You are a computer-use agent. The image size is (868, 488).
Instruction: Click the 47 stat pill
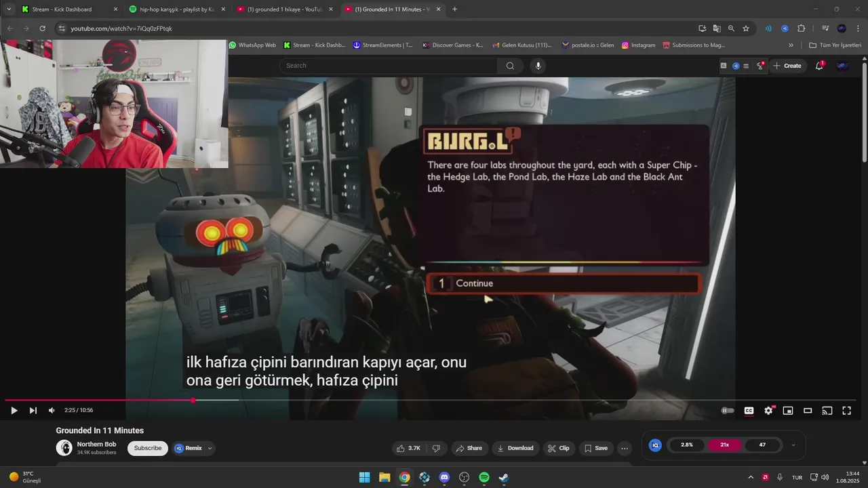762,445
